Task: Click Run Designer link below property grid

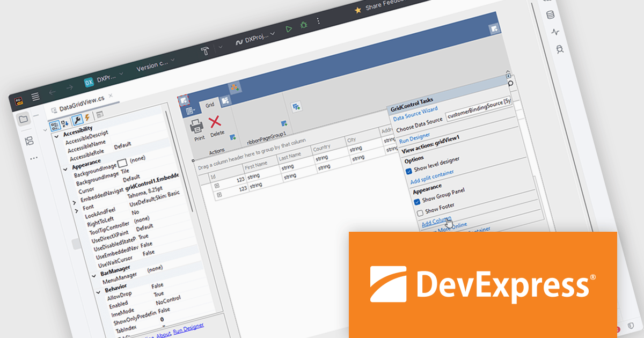Action: [188, 327]
